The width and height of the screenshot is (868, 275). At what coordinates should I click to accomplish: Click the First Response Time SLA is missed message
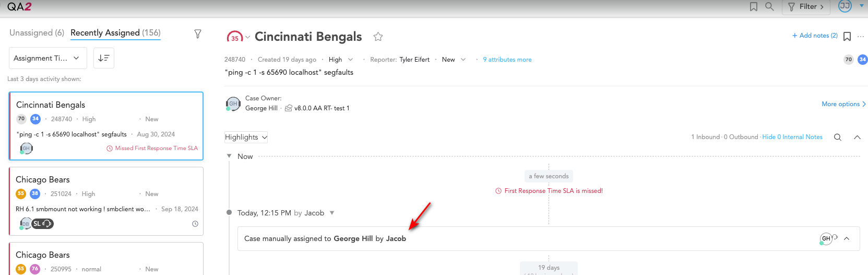pyautogui.click(x=549, y=191)
